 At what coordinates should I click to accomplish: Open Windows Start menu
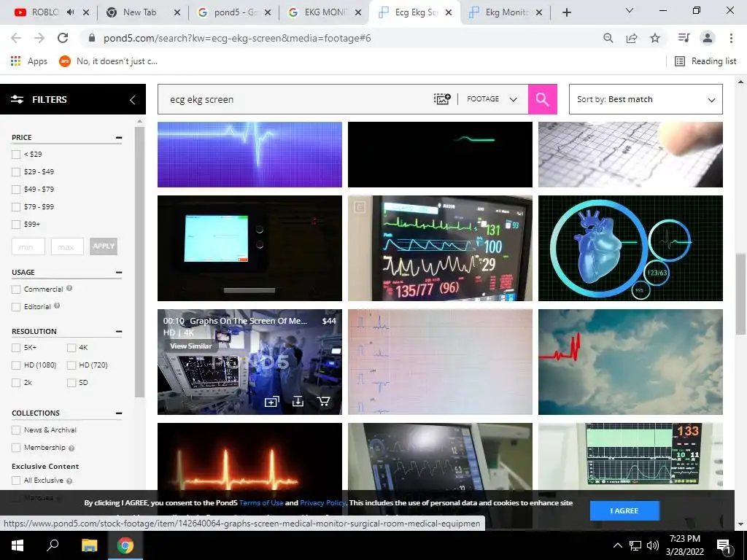[18, 545]
